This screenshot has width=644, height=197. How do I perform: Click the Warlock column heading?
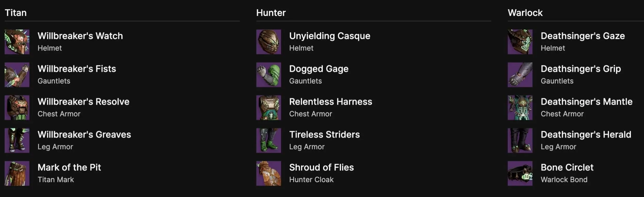525,13
